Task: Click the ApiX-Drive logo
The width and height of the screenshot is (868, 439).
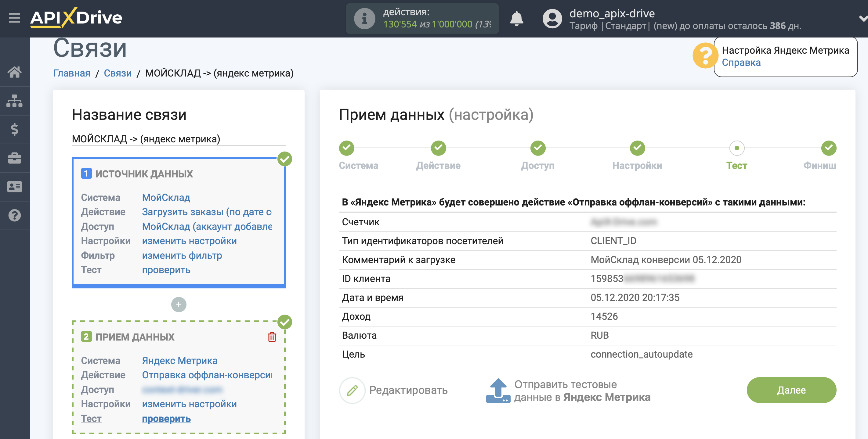Action: 76,17
